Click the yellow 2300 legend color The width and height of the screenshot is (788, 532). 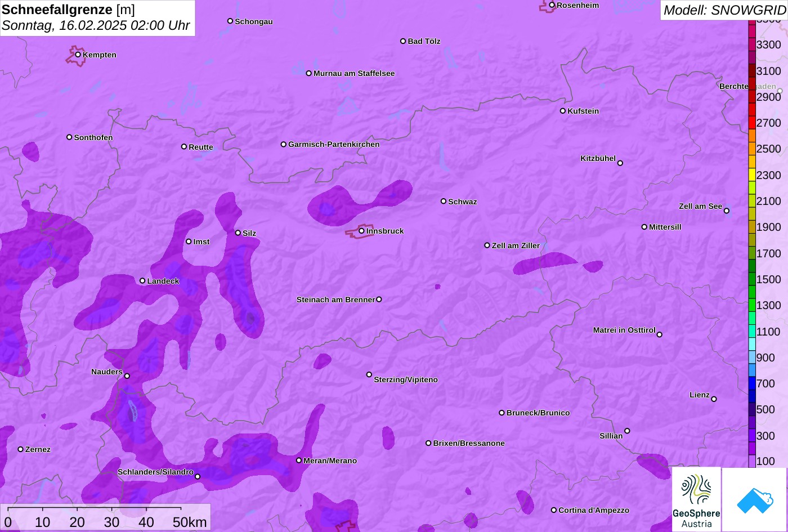[752, 175]
